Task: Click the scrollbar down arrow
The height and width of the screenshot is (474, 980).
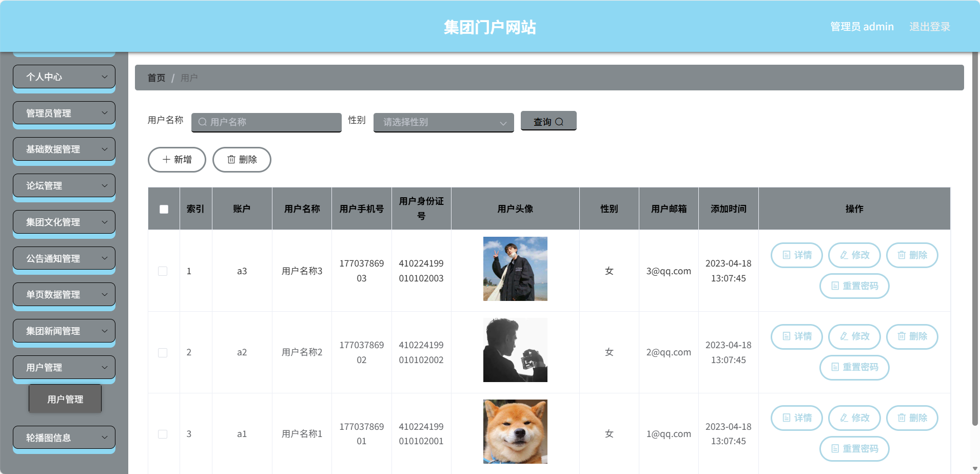Action: [975, 469]
